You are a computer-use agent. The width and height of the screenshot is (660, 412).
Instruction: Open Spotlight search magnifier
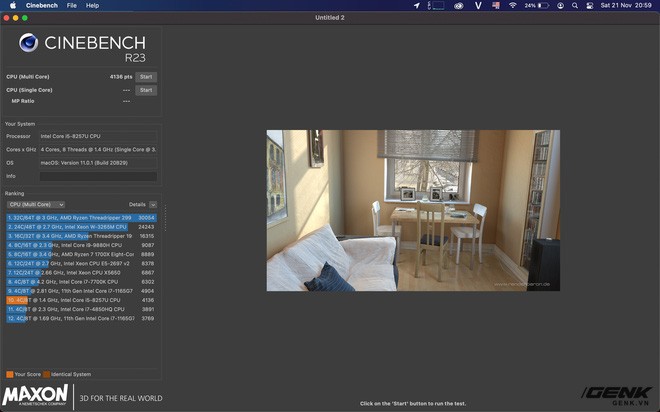[x=575, y=5]
